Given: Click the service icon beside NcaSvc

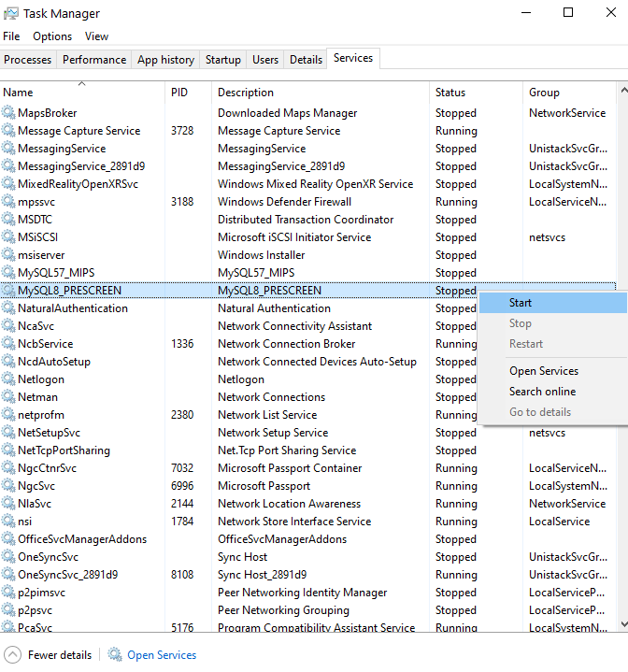Looking at the screenshot, I should coord(8,325).
